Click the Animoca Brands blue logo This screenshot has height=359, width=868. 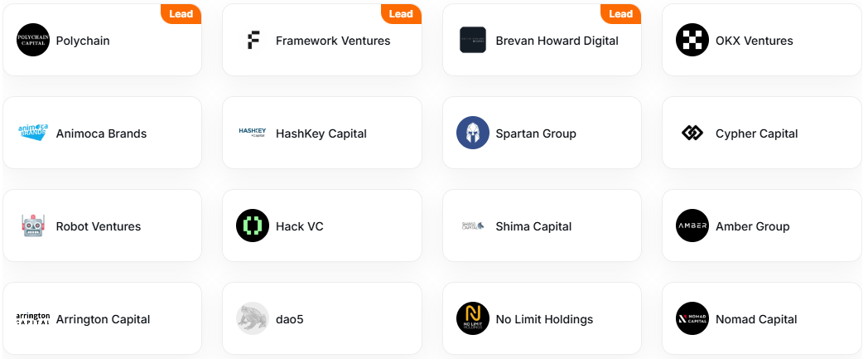(33, 133)
